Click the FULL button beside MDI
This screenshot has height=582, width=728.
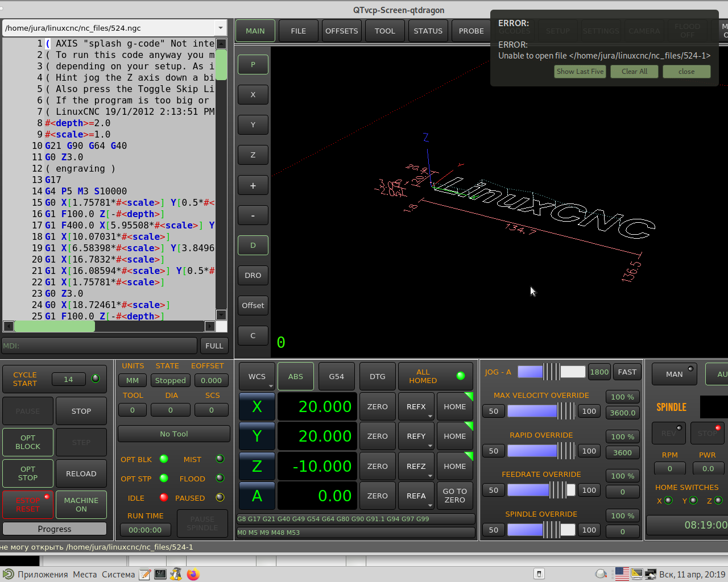[214, 346]
